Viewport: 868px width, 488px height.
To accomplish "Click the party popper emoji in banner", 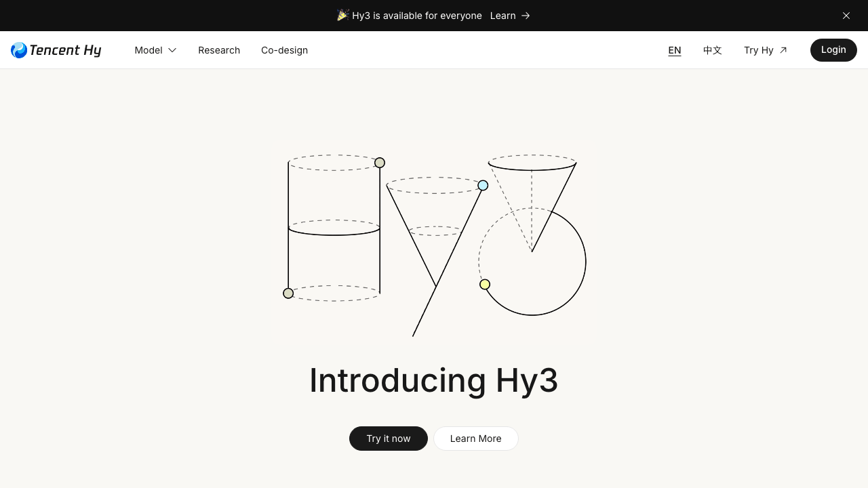I will click(343, 15).
